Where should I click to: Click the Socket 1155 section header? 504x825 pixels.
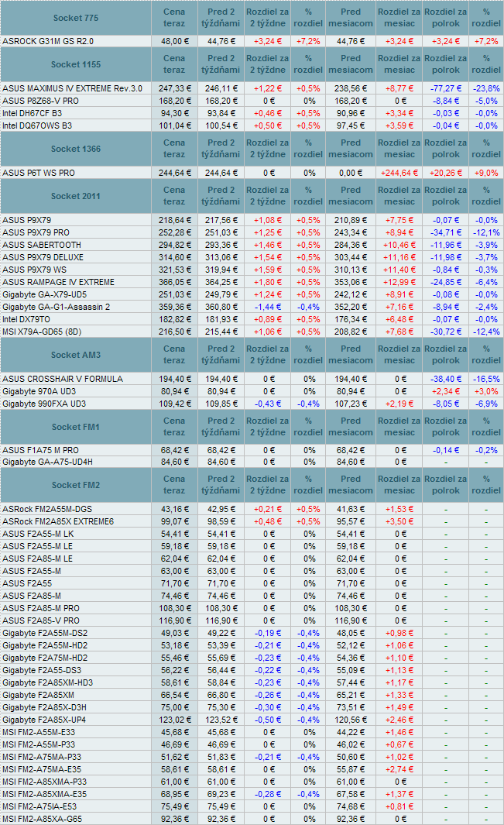(x=76, y=64)
